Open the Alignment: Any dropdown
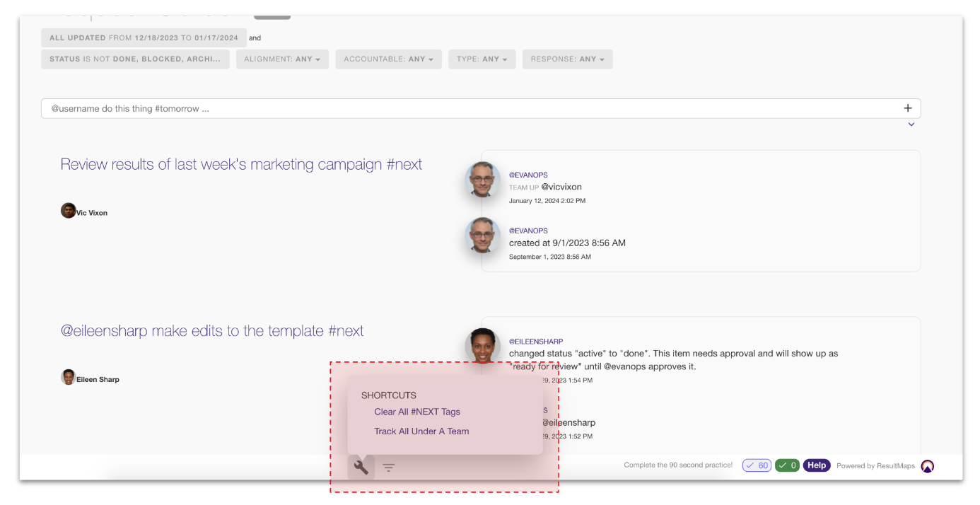Screen dimensions: 980x505 [282, 59]
